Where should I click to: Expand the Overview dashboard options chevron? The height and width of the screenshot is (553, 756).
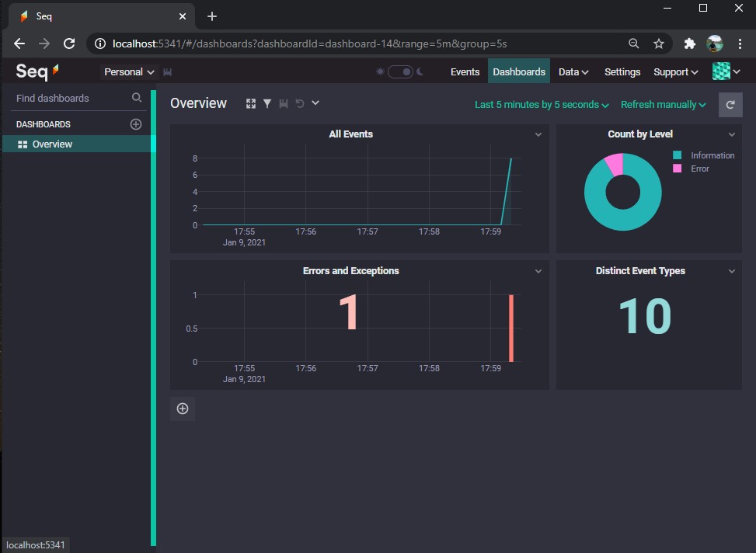315,103
